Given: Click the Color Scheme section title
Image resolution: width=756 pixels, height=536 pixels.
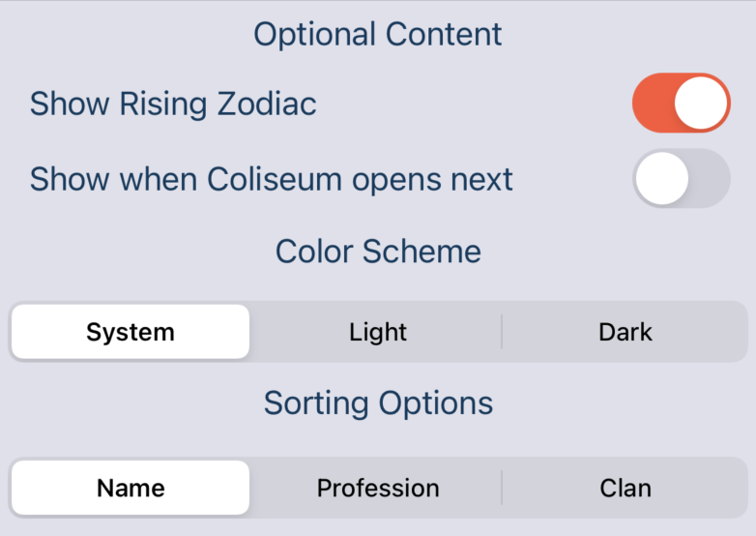Looking at the screenshot, I should tap(378, 252).
